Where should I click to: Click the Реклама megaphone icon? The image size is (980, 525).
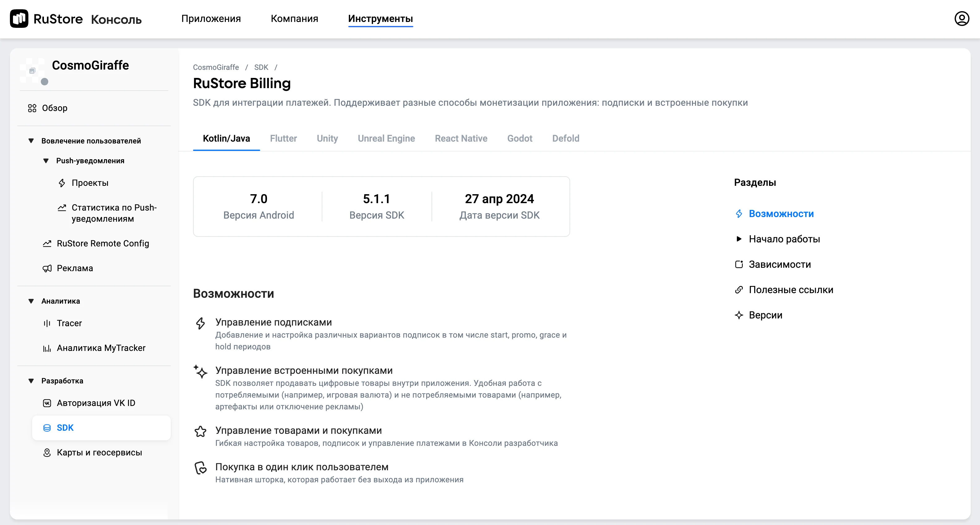[x=47, y=268]
